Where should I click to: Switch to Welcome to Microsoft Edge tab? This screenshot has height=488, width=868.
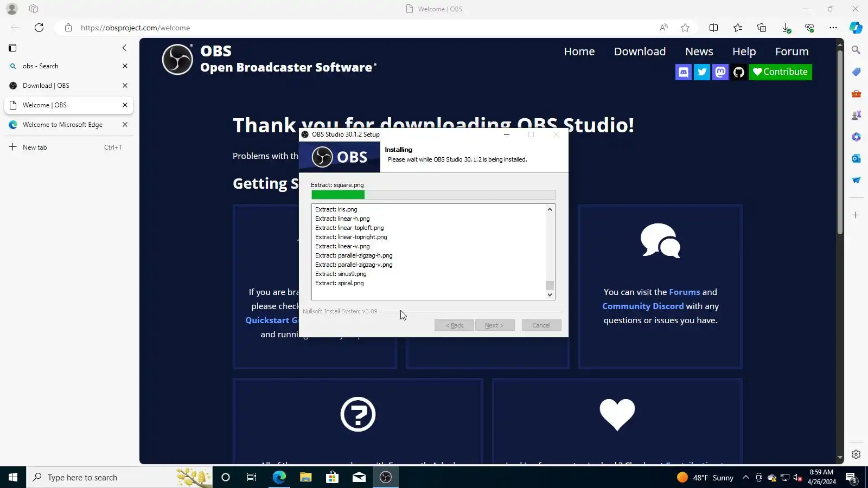(x=69, y=125)
